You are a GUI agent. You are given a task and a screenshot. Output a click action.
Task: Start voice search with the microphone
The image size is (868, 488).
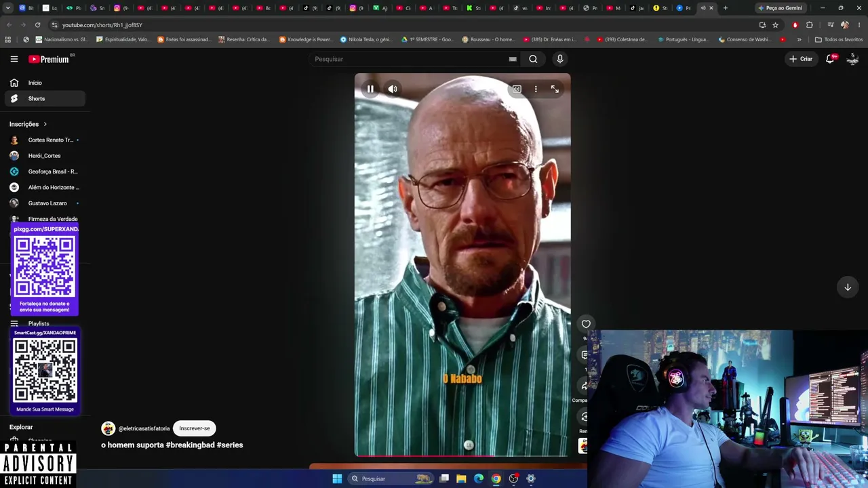click(x=560, y=59)
